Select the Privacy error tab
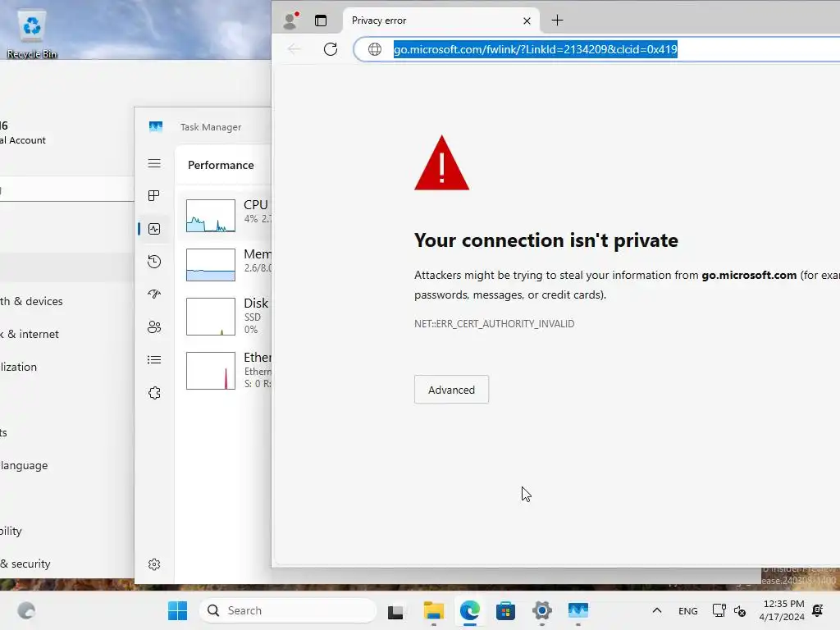840x630 pixels. (441, 21)
